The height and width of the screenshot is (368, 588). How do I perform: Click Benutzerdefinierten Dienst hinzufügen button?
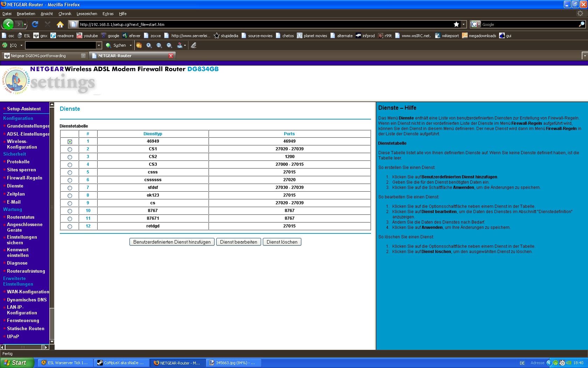click(x=172, y=242)
